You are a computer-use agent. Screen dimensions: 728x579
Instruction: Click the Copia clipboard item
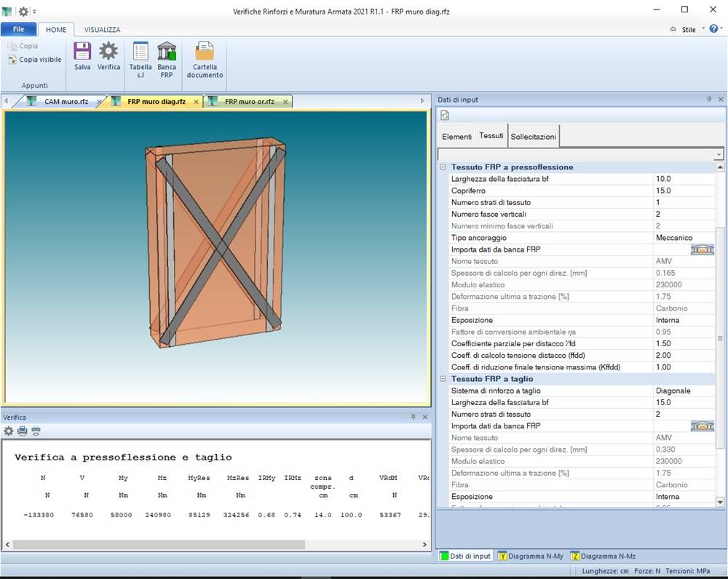click(23, 46)
